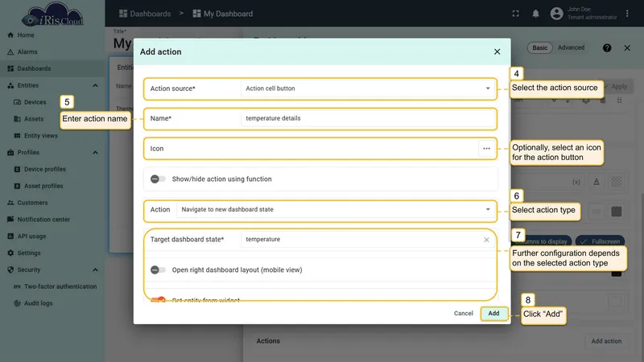Click the Home house icon
This screenshot has height=362, width=644.
click(10, 35)
